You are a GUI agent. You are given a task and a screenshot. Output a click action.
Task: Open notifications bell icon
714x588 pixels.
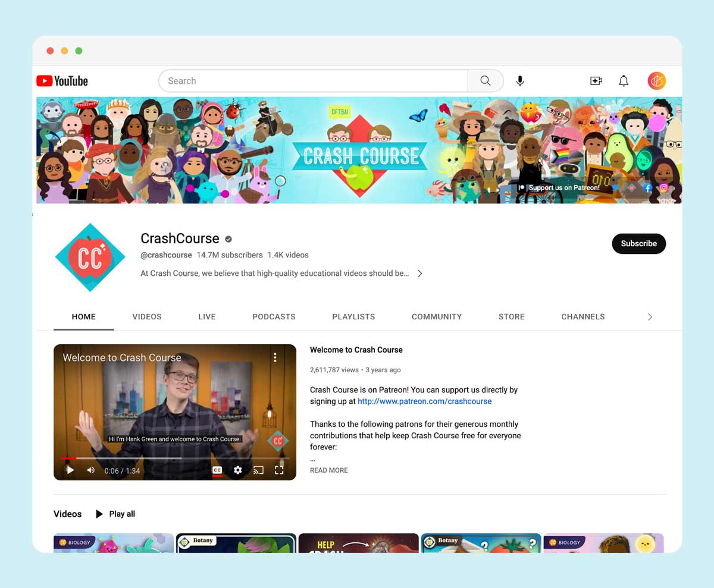point(624,81)
